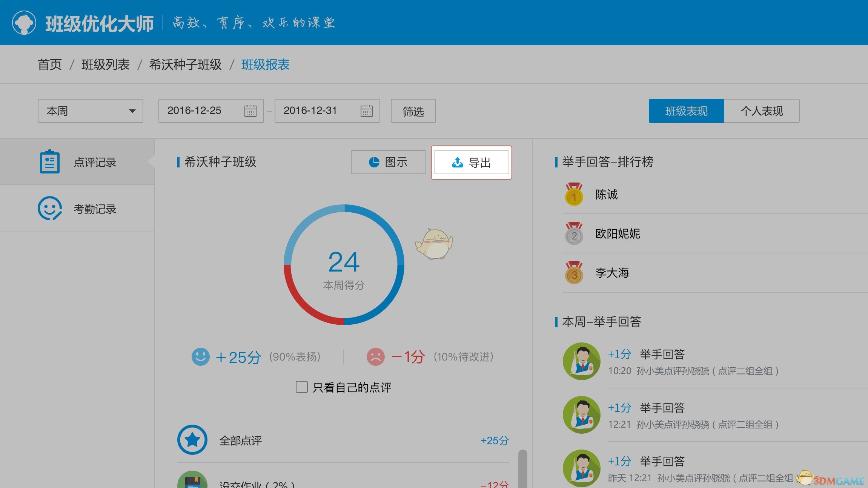
Task: Click the 2016-12-31 end date field
Action: tap(327, 111)
